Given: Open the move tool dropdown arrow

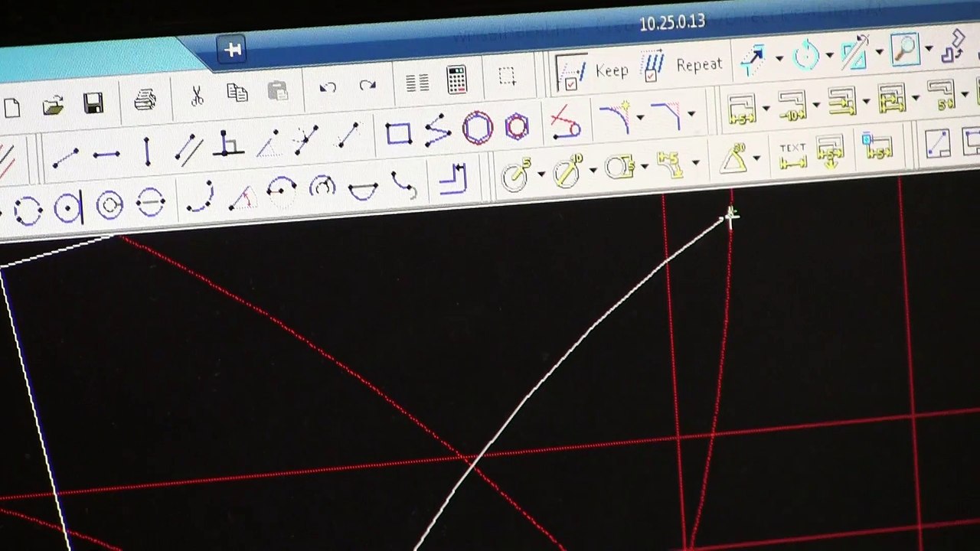Looking at the screenshot, I should (779, 58).
